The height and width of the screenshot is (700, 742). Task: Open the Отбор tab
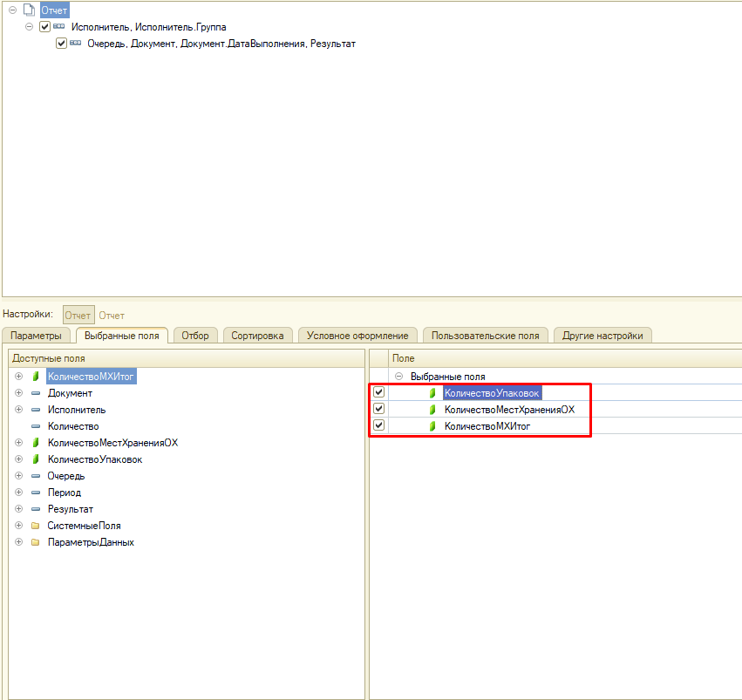[195, 336]
